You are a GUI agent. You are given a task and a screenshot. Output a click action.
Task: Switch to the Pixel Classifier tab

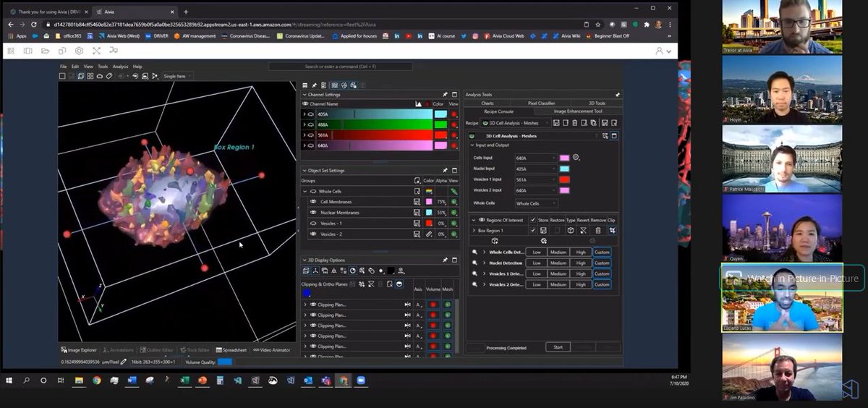click(x=541, y=103)
